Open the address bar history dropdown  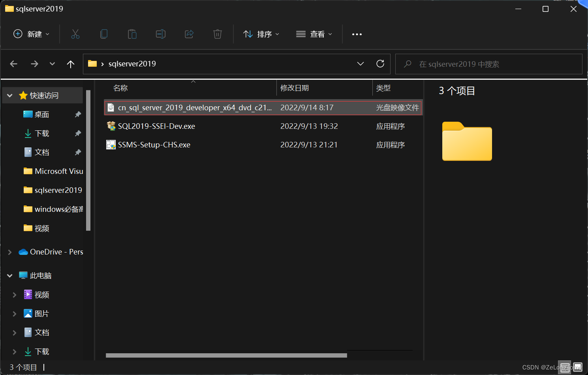[x=361, y=64]
